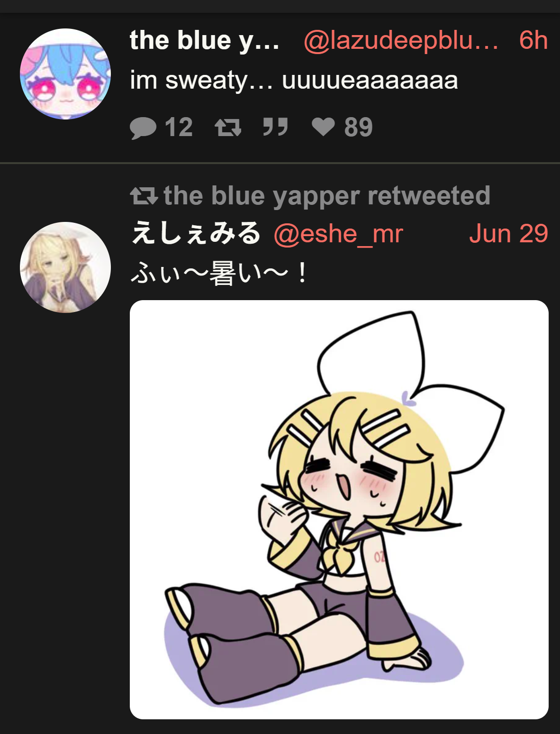Click the reply speech bubble icon

click(143, 128)
